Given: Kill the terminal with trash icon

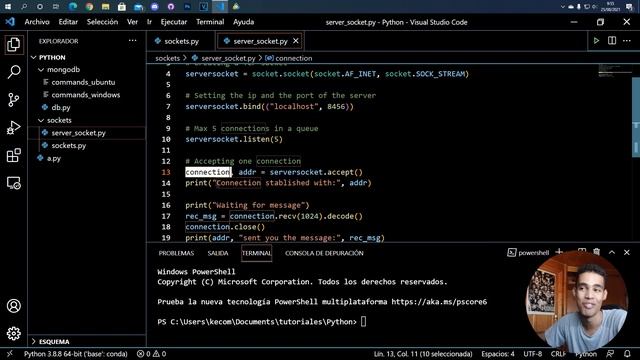Looking at the screenshot, I should [597, 252].
